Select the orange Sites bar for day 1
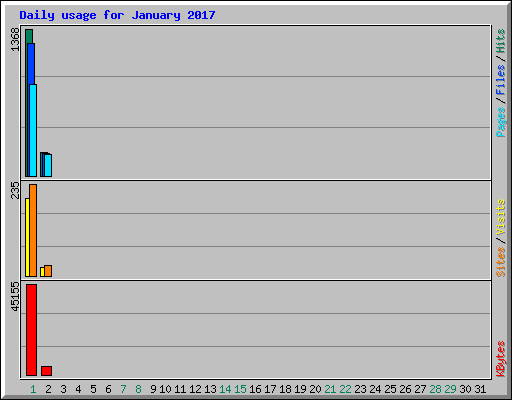The width and height of the screenshot is (512, 400). click(33, 230)
